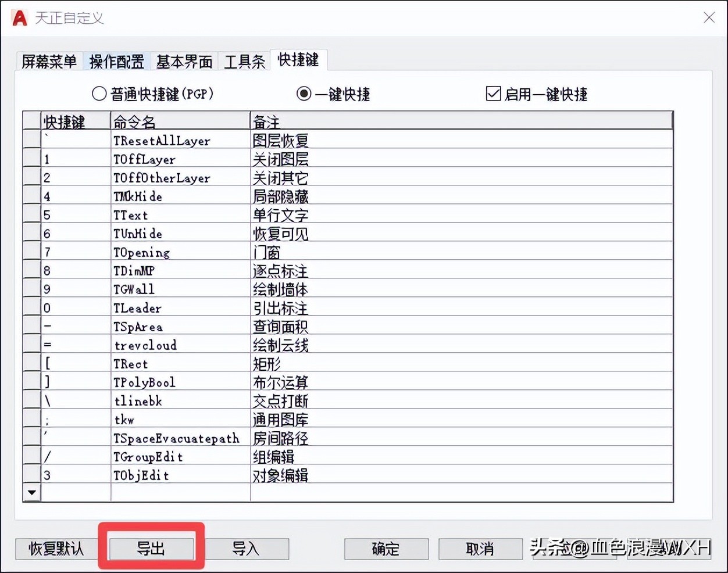728x573 pixels.
Task: Select the TPolyBool command cell
Action: (180, 382)
